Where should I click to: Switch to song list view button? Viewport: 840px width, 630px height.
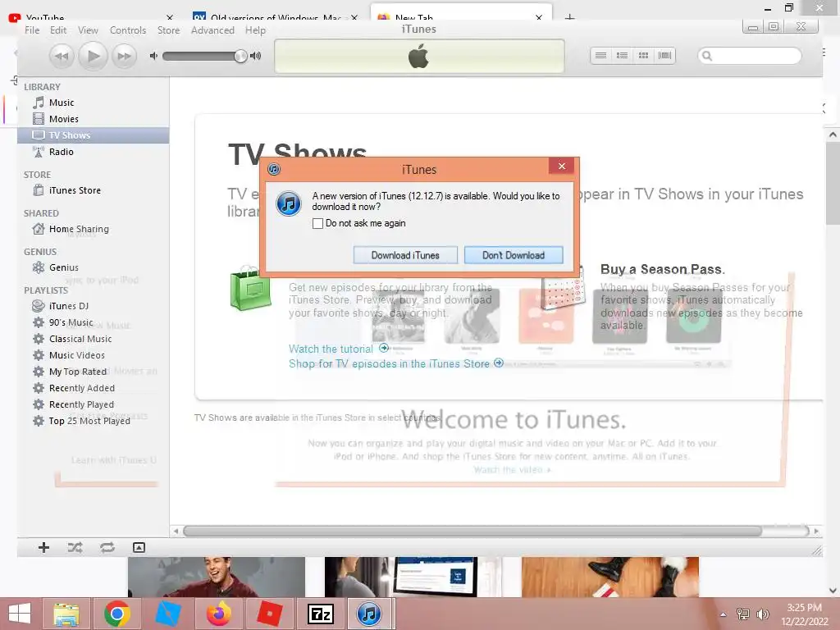click(x=601, y=55)
